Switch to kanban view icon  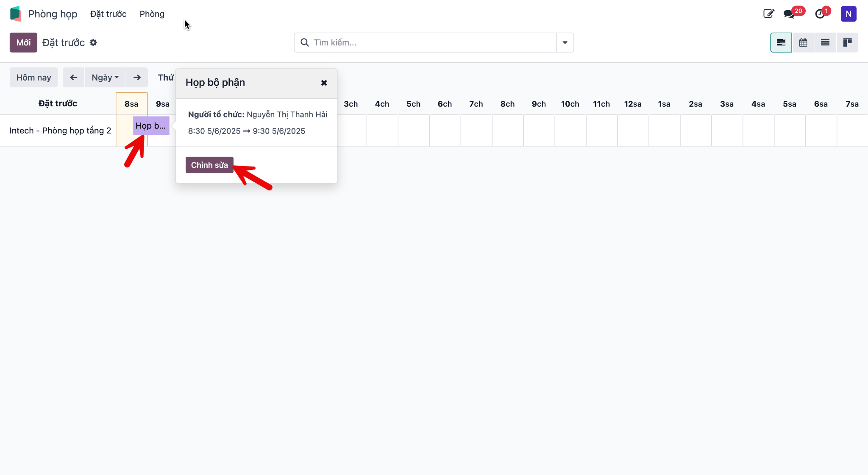pyautogui.click(x=847, y=42)
